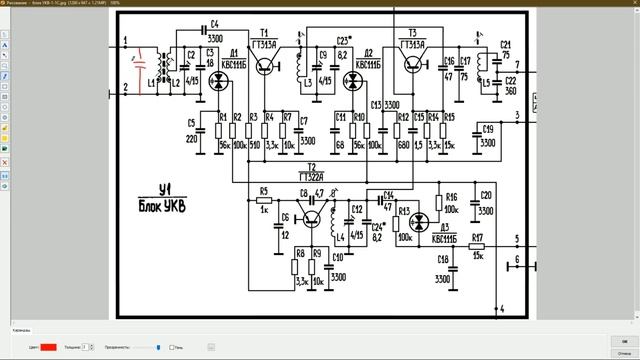
Task: Select the yellow highlighter marker tool
Action: (x=4, y=128)
